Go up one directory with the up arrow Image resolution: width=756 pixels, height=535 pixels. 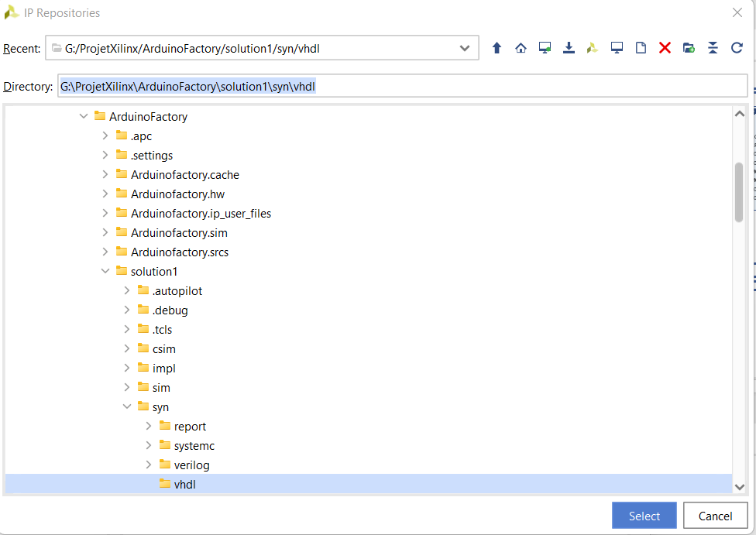coord(497,48)
